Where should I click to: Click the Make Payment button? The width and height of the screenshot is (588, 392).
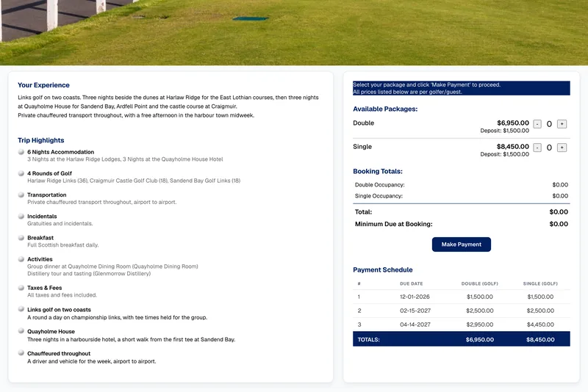462,244
